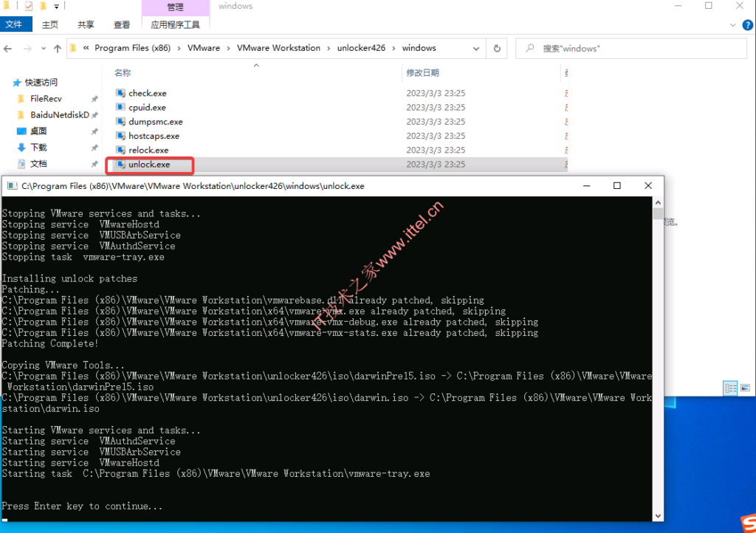Show hidden breadcrumb path double chevron
Screen dimensions: 756x533
pyautogui.click(x=86, y=48)
